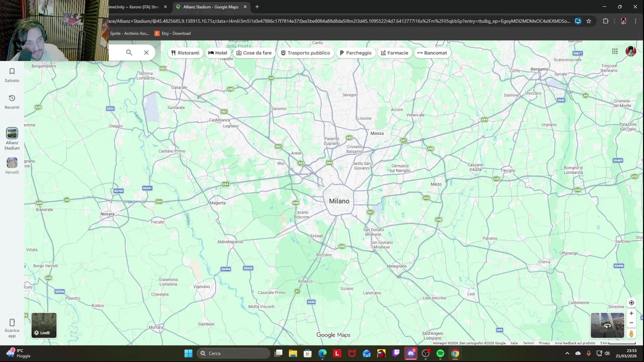Open the Windows Start menu
Image resolution: width=644 pixels, height=362 pixels.
coord(188,353)
